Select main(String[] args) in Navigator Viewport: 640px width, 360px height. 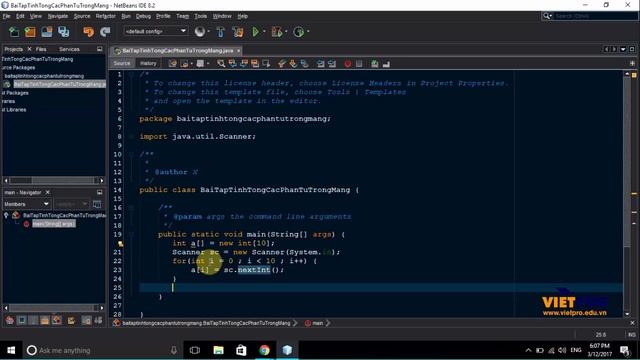pos(54,224)
